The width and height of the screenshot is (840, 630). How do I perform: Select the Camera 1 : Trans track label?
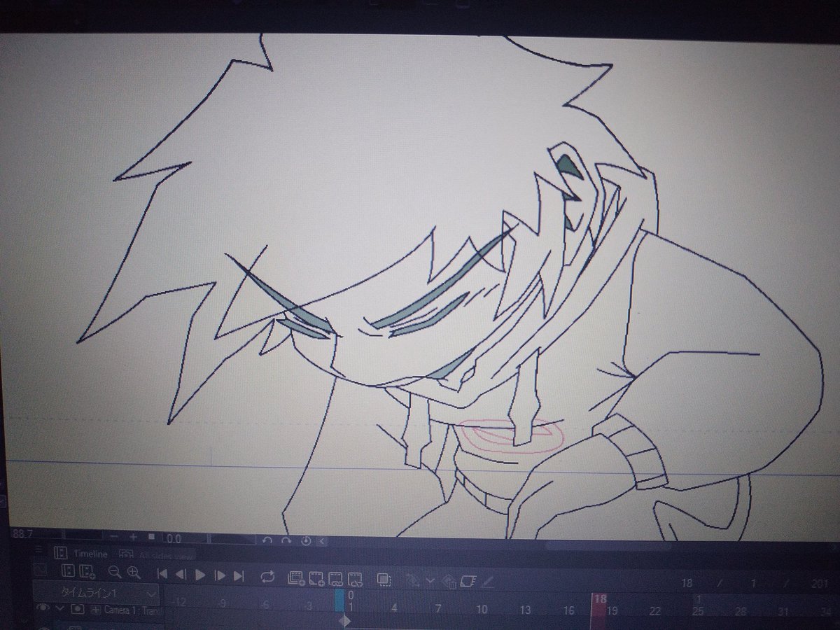[x=132, y=610]
